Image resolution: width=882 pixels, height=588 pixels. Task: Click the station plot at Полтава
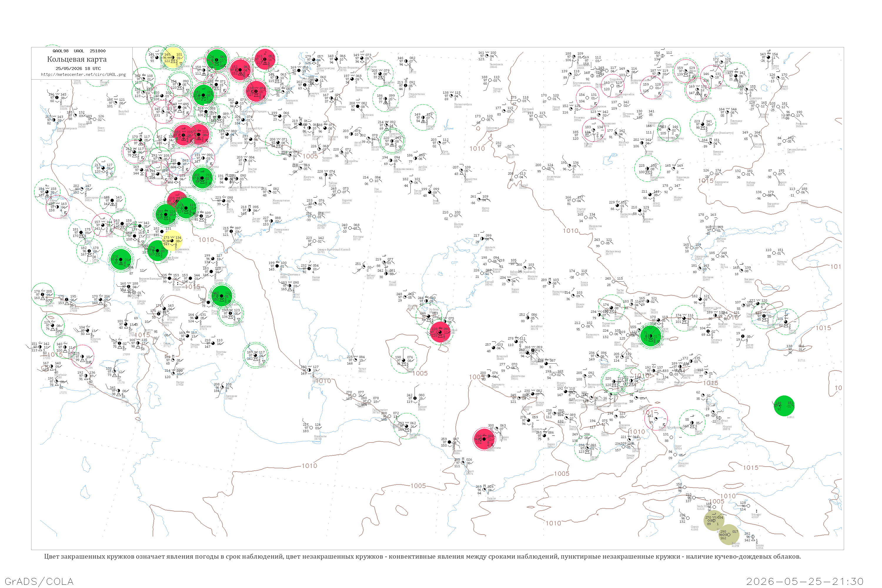pos(57,98)
